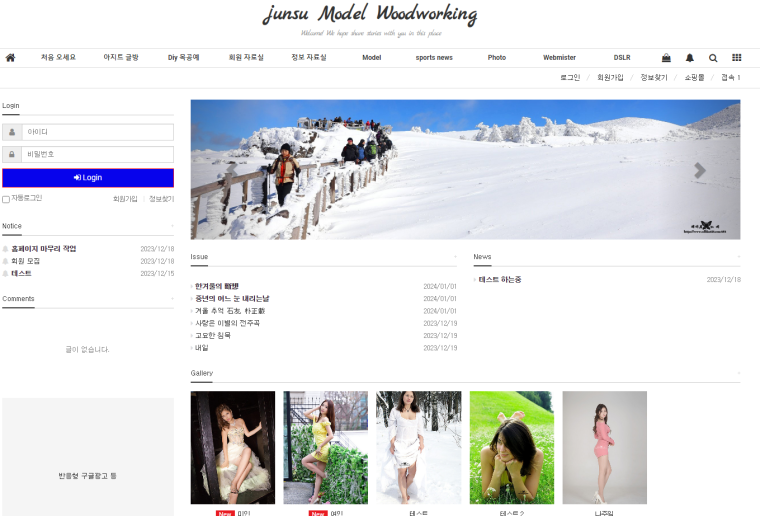Viewport: 760px width, 516px height.
Task: Click the Notice section more dot
Action: pyautogui.click(x=172, y=226)
